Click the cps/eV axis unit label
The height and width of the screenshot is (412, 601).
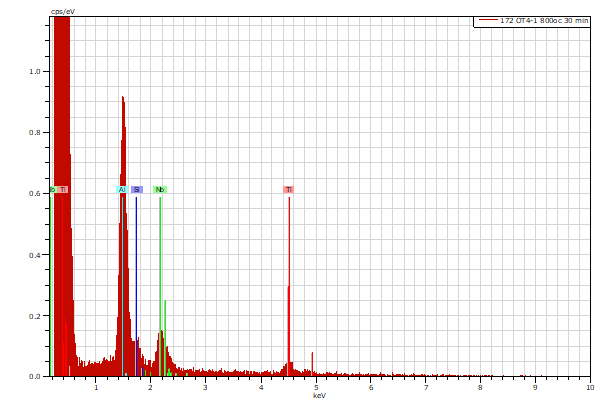(63, 12)
